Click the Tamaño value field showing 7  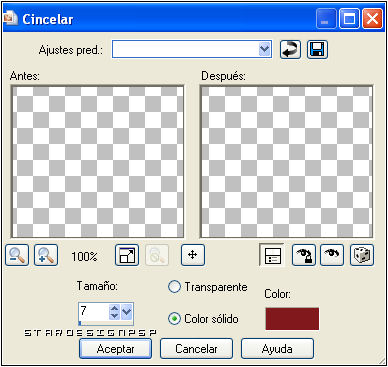(94, 312)
